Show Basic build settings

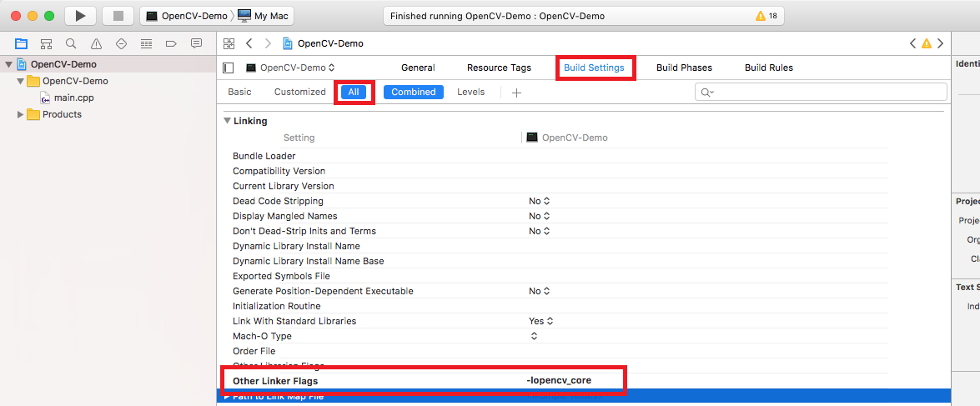(239, 92)
